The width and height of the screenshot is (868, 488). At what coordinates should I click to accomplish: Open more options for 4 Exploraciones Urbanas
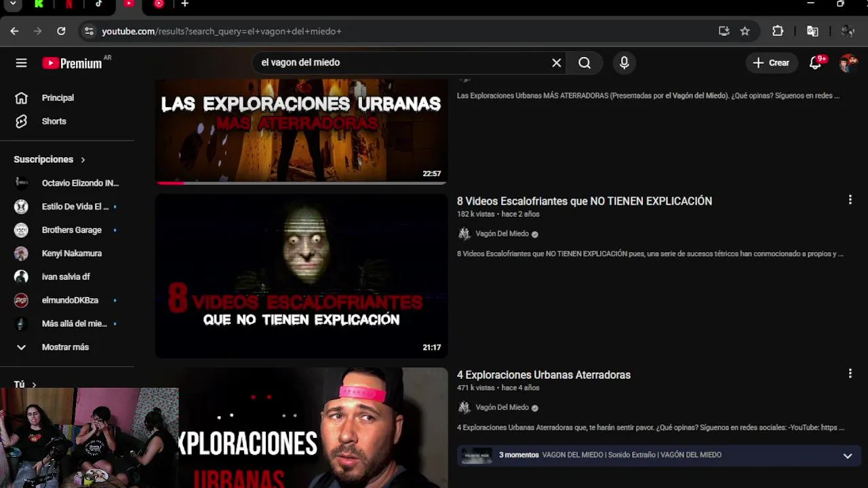pyautogui.click(x=850, y=373)
